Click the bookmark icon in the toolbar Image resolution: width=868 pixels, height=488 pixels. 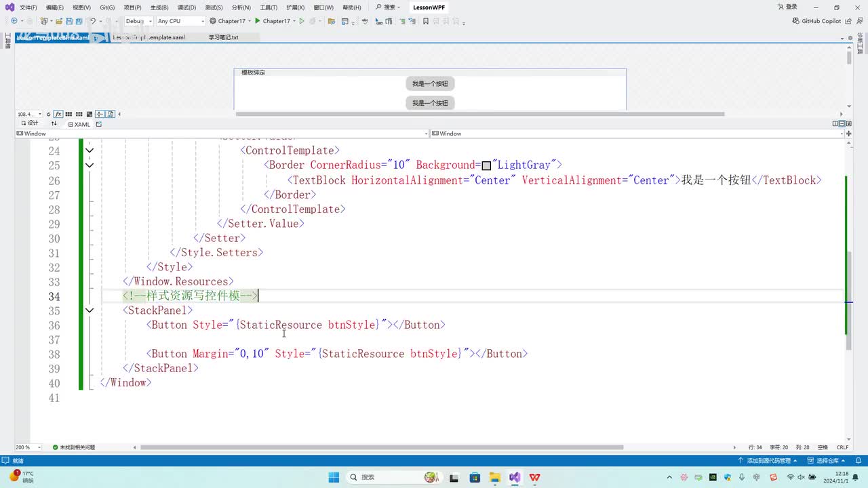(426, 21)
